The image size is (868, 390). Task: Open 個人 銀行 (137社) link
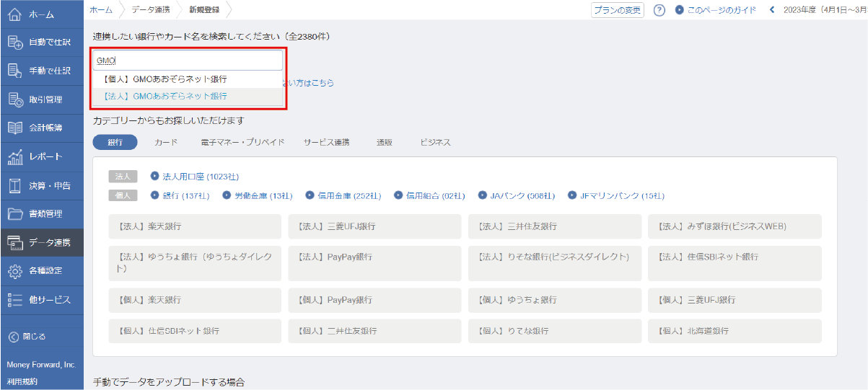coord(180,195)
